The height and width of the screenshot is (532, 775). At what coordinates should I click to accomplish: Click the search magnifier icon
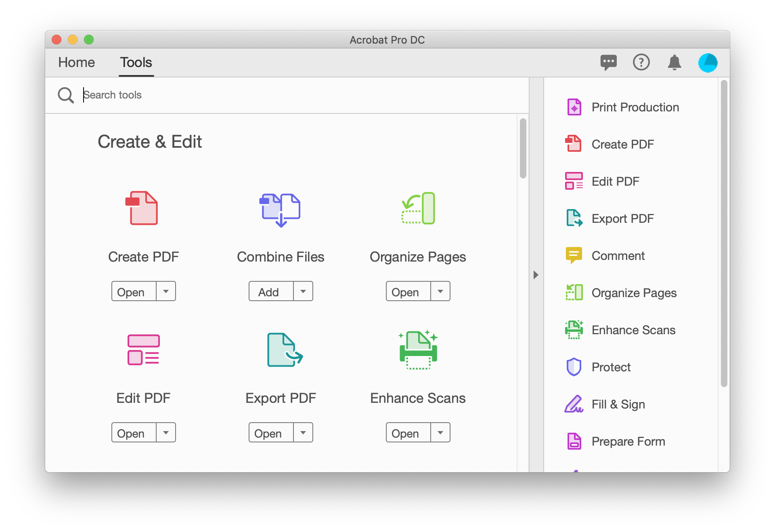pos(66,95)
